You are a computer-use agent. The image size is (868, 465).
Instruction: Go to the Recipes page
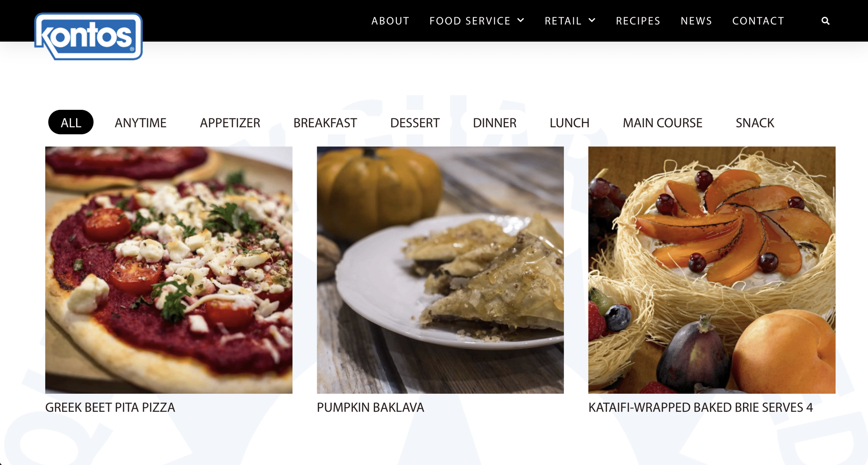pyautogui.click(x=638, y=21)
